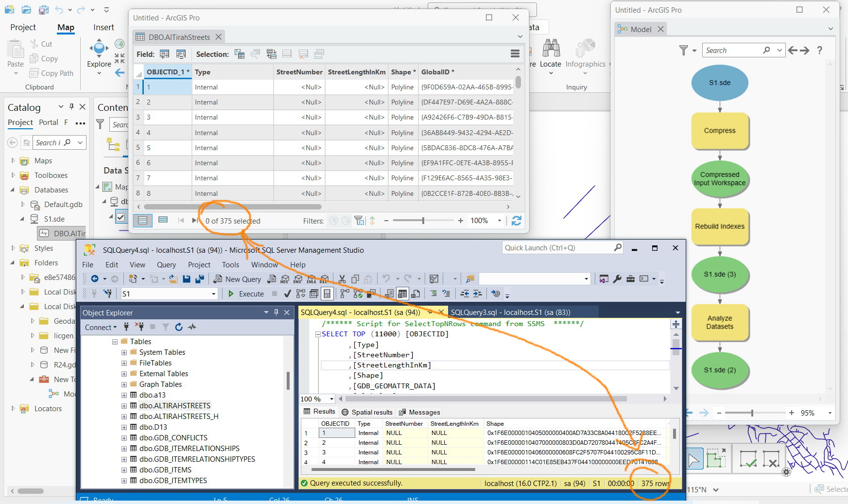The width and height of the screenshot is (848, 504).
Task: Switch the current selection in attribute table
Action: pos(271,54)
